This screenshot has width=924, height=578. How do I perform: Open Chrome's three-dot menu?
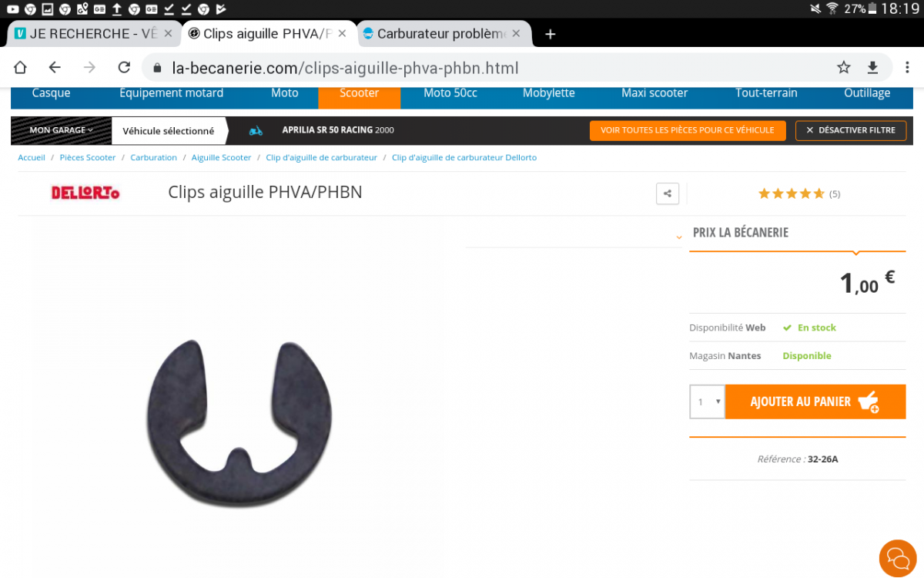(x=906, y=68)
